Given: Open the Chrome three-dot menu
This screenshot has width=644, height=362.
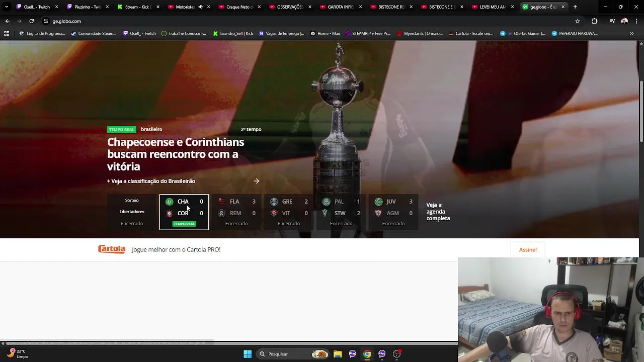Looking at the screenshot, I should (637, 21).
